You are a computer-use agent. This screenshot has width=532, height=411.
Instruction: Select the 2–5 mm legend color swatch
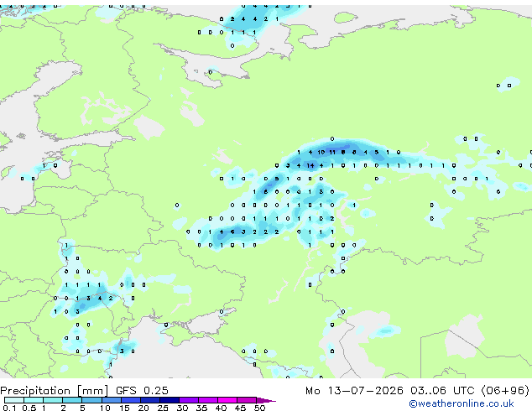point(72,400)
